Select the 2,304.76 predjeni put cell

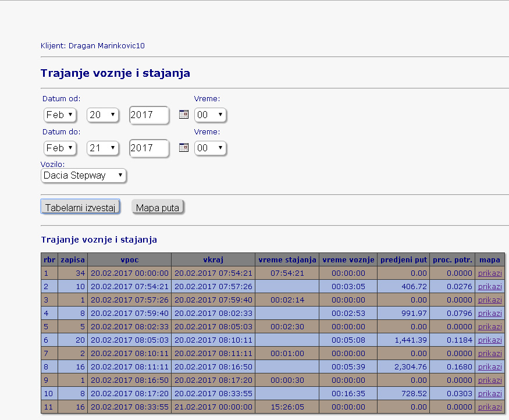pos(404,366)
